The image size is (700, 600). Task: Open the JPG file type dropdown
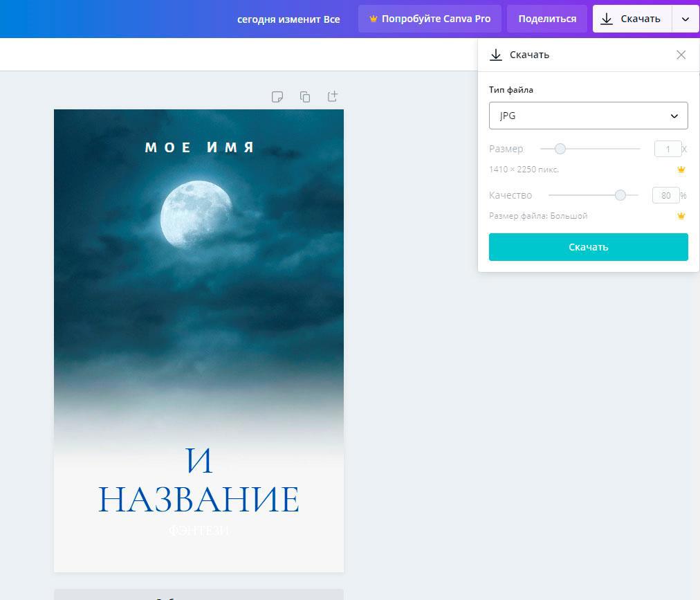(588, 116)
